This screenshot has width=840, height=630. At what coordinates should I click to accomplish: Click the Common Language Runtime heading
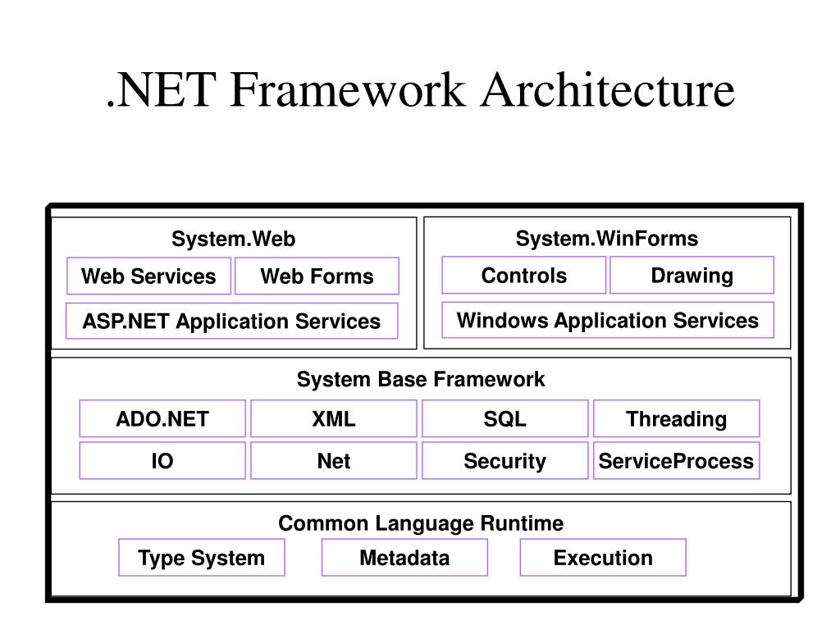(x=421, y=523)
